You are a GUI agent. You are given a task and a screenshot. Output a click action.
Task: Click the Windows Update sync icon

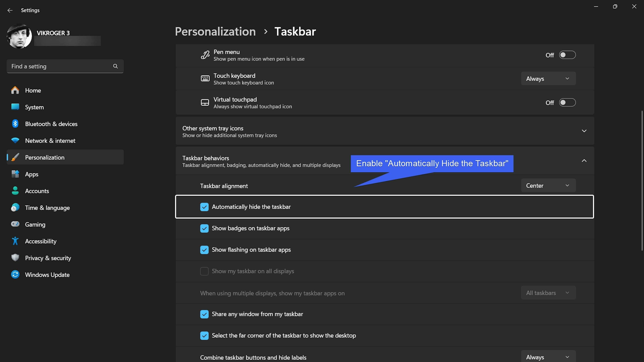pyautogui.click(x=15, y=275)
